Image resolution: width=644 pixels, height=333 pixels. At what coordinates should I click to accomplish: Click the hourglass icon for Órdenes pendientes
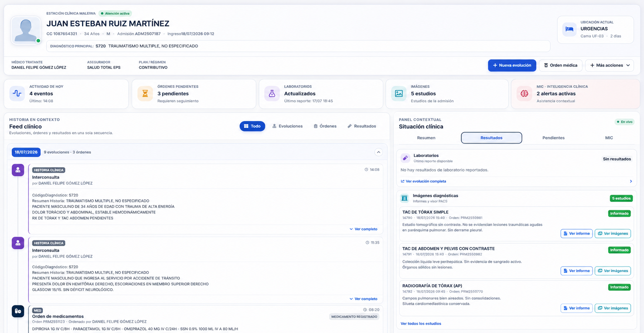click(145, 93)
